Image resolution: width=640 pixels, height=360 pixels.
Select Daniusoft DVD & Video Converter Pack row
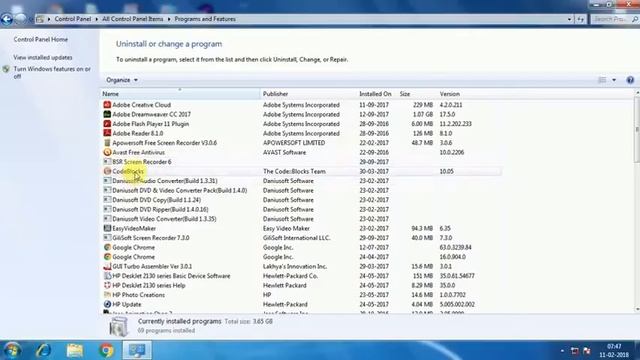pyautogui.click(x=301, y=190)
